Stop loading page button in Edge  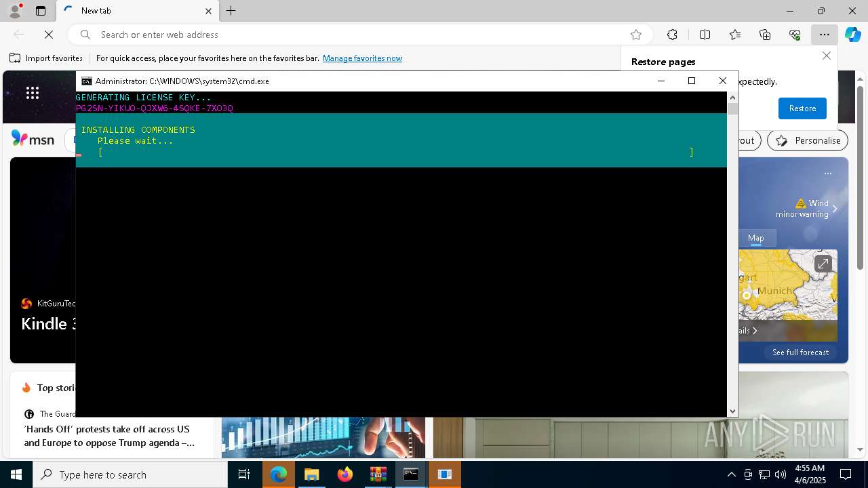click(49, 35)
